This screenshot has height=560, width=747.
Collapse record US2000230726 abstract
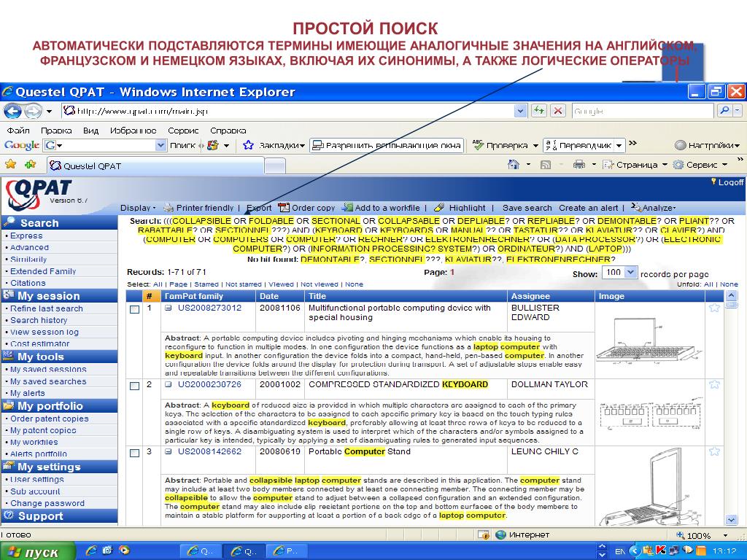pos(169,384)
